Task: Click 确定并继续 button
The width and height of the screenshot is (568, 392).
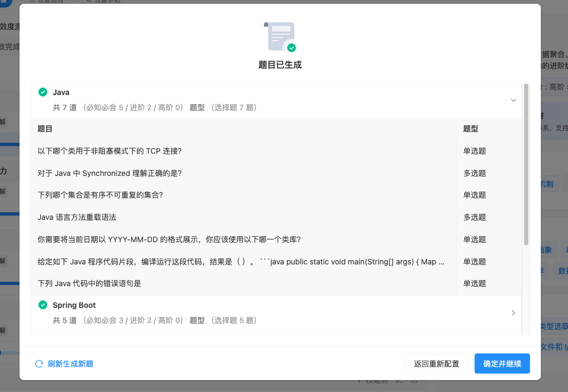Action: click(x=502, y=363)
